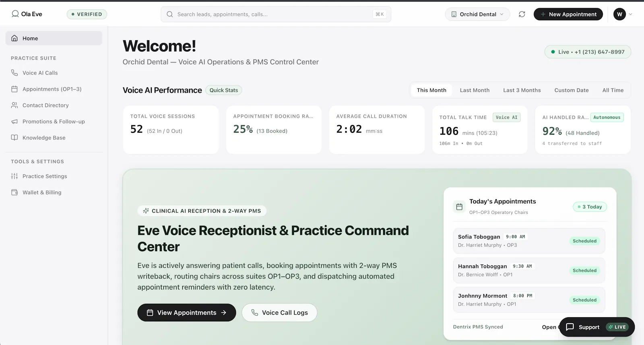
Task: Click the search magnifier icon
Action: [x=170, y=14]
